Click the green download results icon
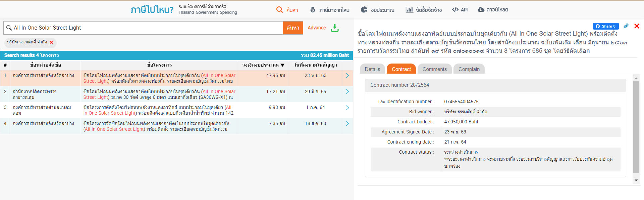This screenshot has height=200, width=644. (x=334, y=28)
